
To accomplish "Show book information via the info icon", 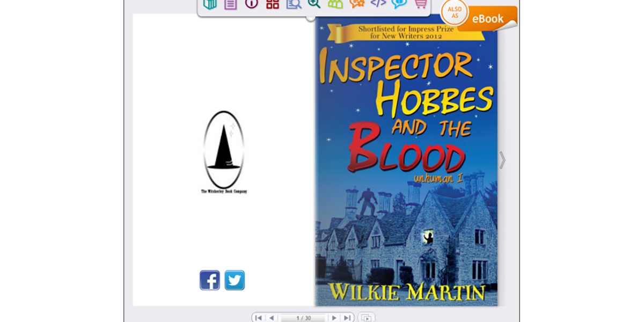I will tap(251, 3).
